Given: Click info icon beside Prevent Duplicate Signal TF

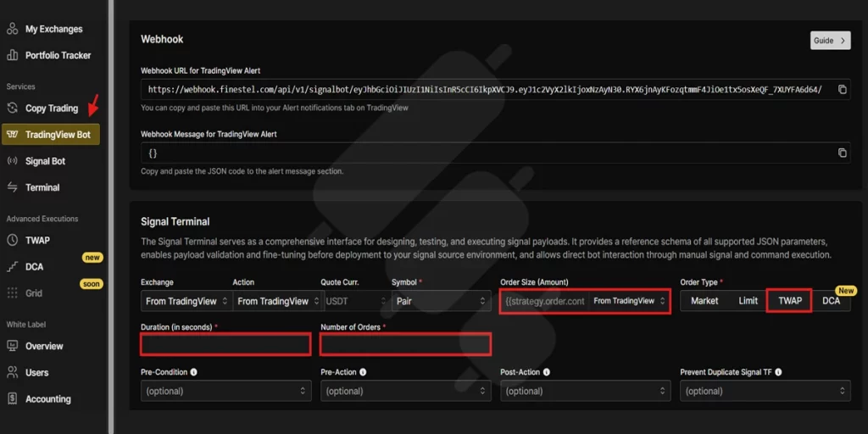Looking at the screenshot, I should tap(778, 373).
